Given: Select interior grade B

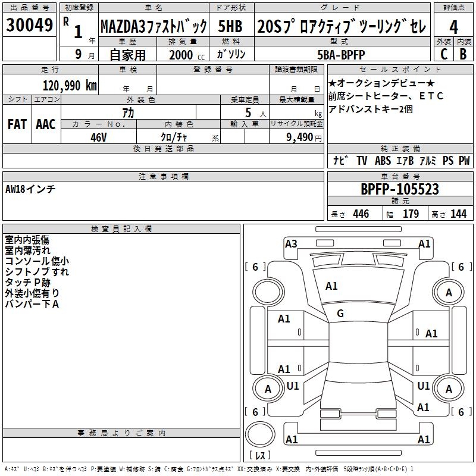Looking at the screenshot, I should (x=463, y=54).
